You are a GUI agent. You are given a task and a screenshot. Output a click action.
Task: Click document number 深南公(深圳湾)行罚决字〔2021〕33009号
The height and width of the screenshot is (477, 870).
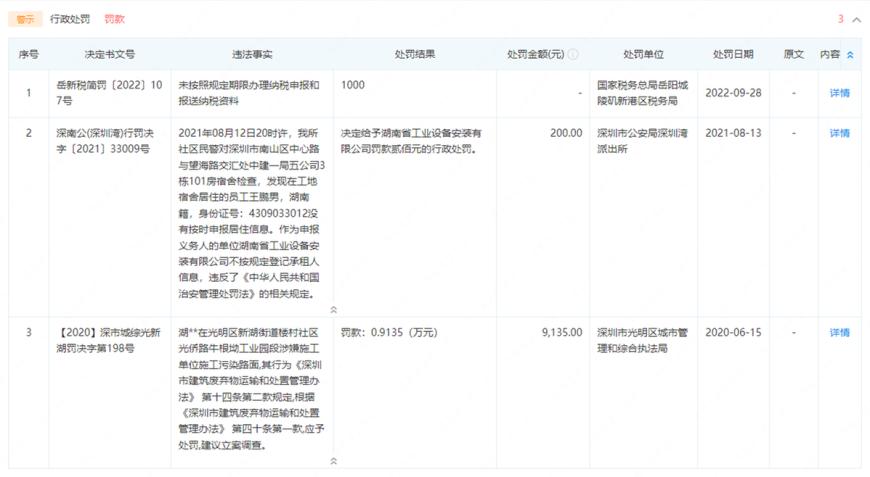105,141
